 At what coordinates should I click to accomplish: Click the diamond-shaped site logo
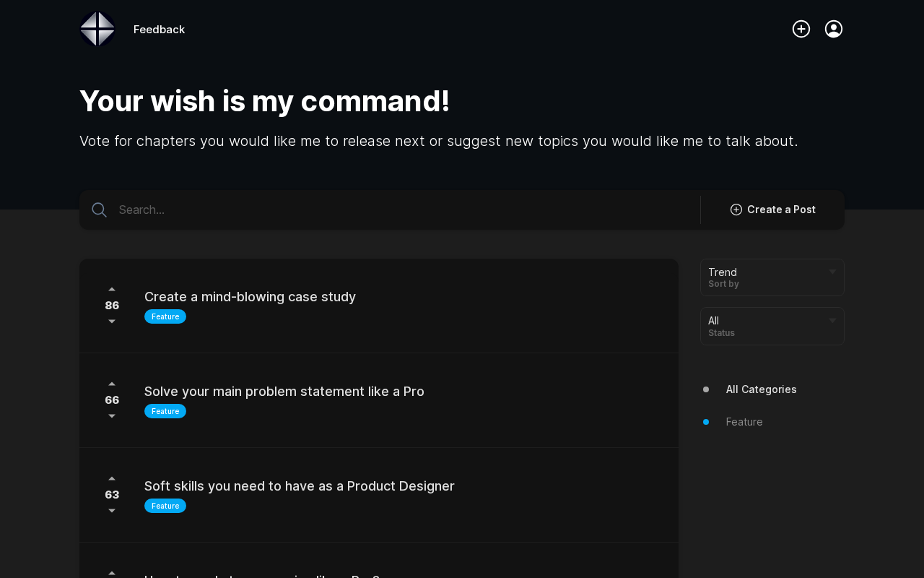[97, 29]
